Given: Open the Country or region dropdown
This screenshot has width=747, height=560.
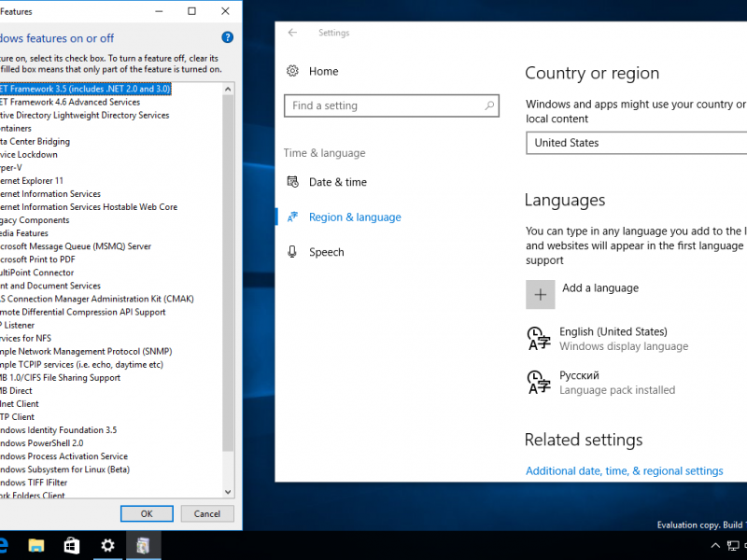Looking at the screenshot, I should tap(637, 143).
